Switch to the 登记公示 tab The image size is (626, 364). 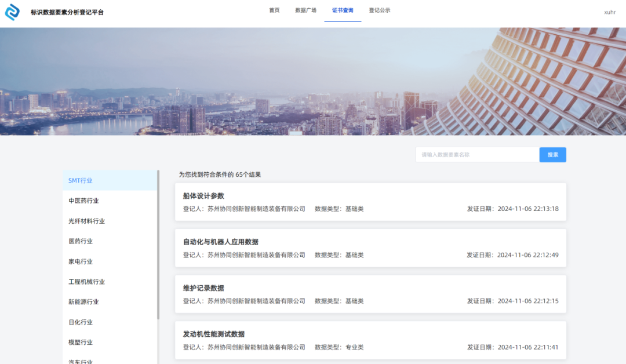[x=379, y=10]
